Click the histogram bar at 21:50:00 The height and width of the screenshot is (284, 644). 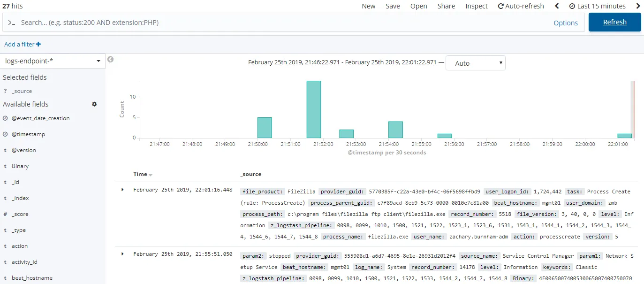[265, 128]
